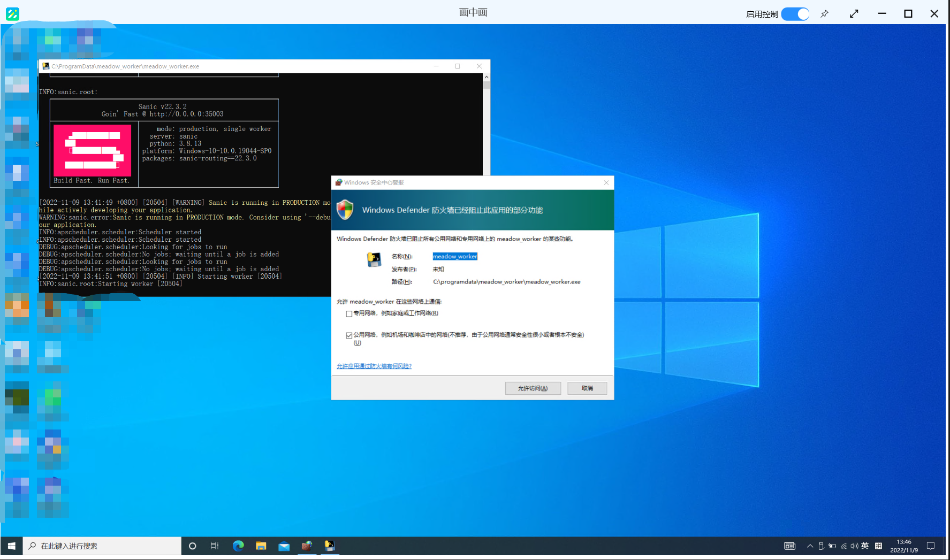Click the 拼 IME mode indicator
This screenshot has height=560, width=950.
(x=878, y=546)
